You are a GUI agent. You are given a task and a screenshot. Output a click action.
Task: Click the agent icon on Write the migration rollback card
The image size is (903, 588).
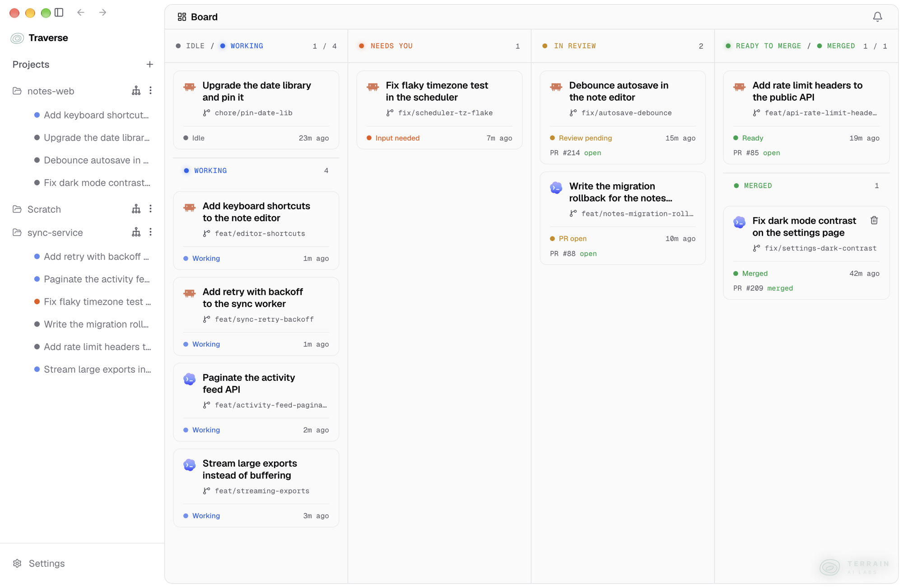(x=556, y=188)
